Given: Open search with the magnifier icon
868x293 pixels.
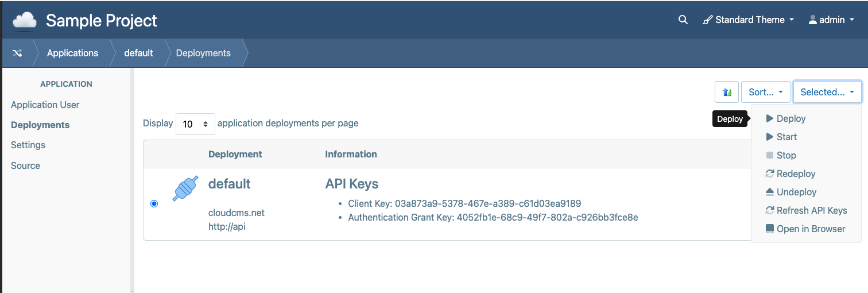Looking at the screenshot, I should pyautogui.click(x=683, y=20).
